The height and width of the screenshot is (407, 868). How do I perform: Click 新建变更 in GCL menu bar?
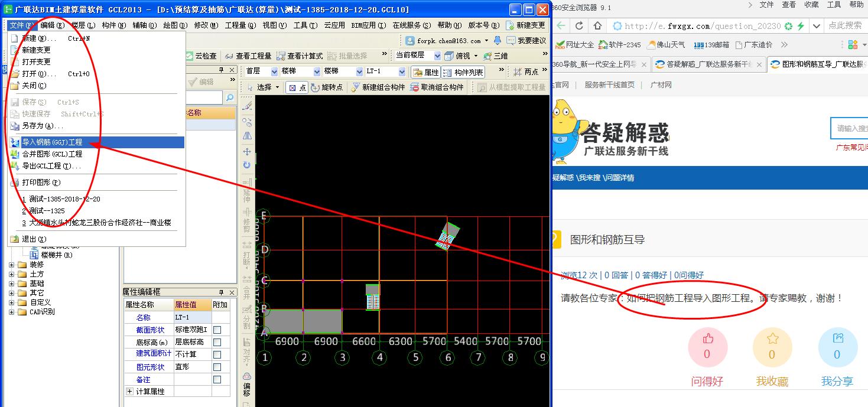tap(525, 25)
